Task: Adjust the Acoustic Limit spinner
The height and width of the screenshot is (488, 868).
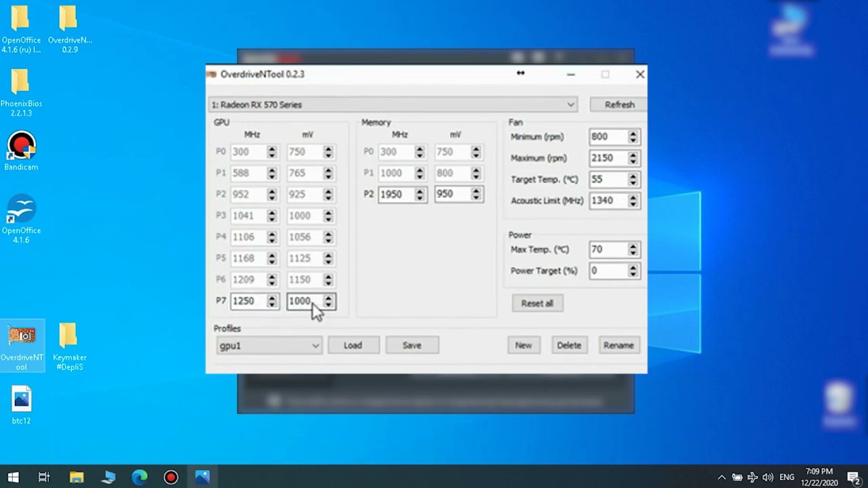Action: click(x=633, y=201)
